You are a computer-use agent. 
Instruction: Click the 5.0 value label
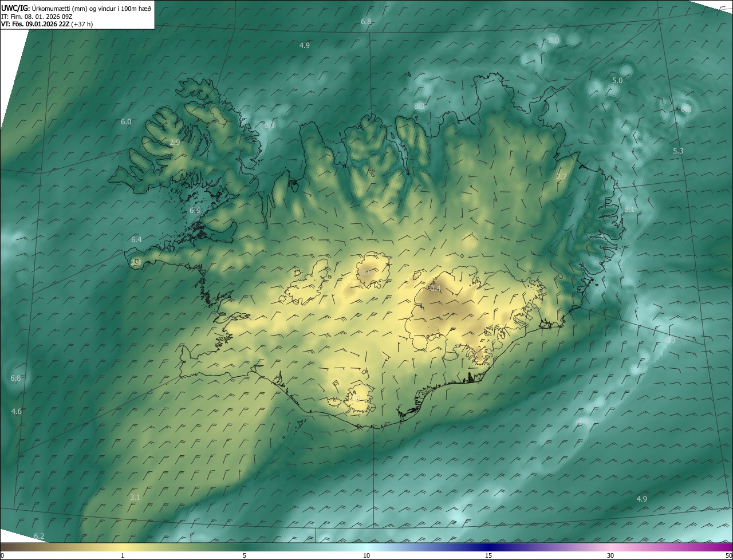coord(617,81)
